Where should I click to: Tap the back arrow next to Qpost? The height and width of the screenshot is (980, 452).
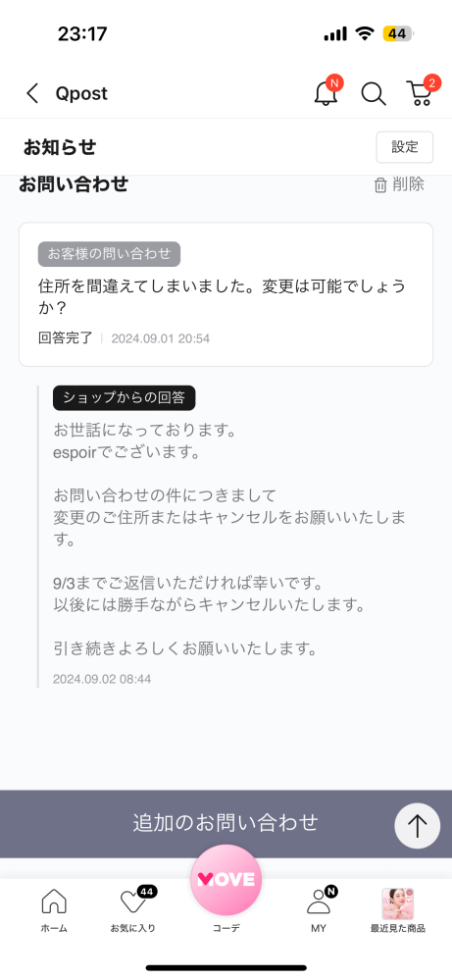pyautogui.click(x=32, y=94)
